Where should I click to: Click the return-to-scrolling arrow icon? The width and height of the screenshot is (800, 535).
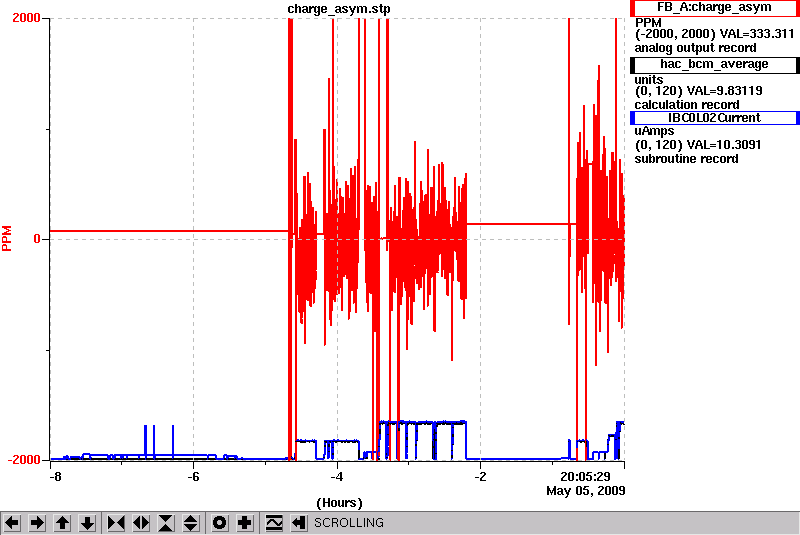[x=299, y=523]
